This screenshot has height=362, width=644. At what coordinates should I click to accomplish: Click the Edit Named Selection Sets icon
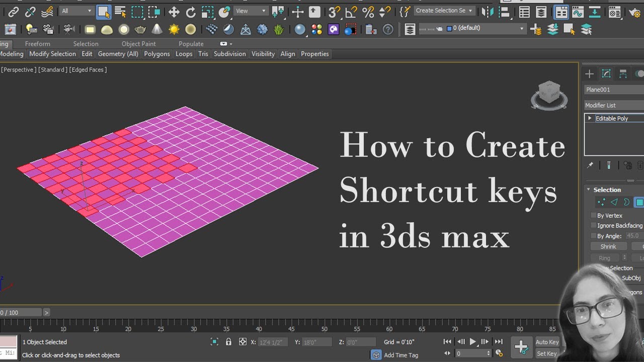click(x=405, y=12)
